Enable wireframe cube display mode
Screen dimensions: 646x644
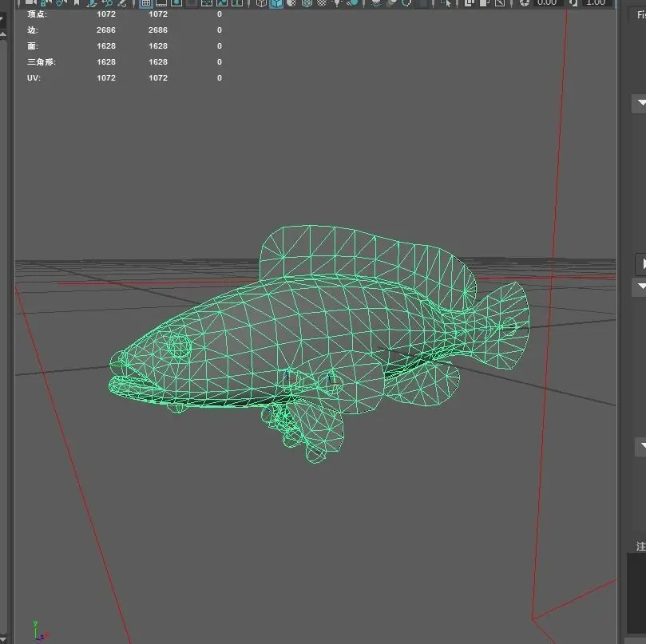(261, 3)
